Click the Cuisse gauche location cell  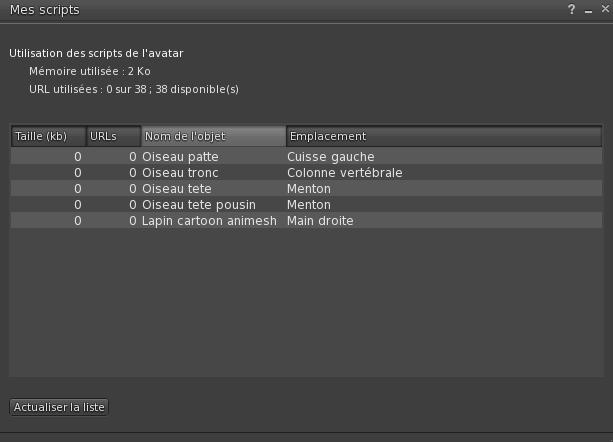pos(331,157)
